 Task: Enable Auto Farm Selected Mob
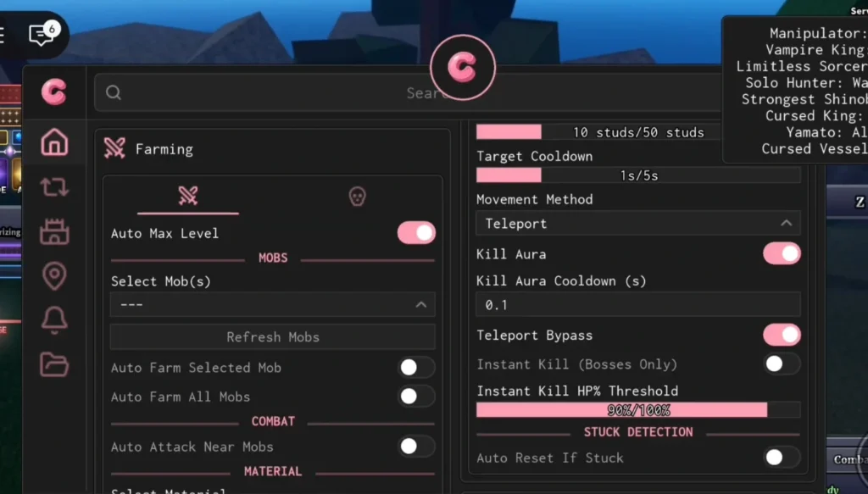[x=416, y=367]
